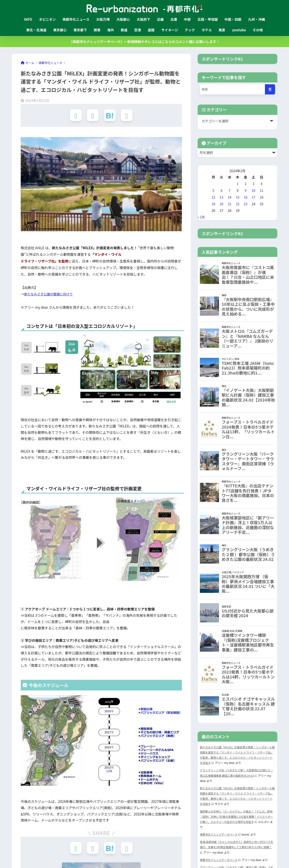The width and height of the screenshot is (289, 868).
Task: Go to the previous month « 1月 link
Action: click(x=201, y=217)
